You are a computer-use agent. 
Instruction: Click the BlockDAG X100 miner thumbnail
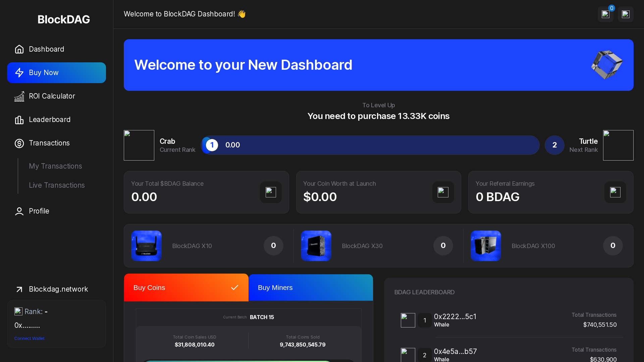tap(486, 246)
